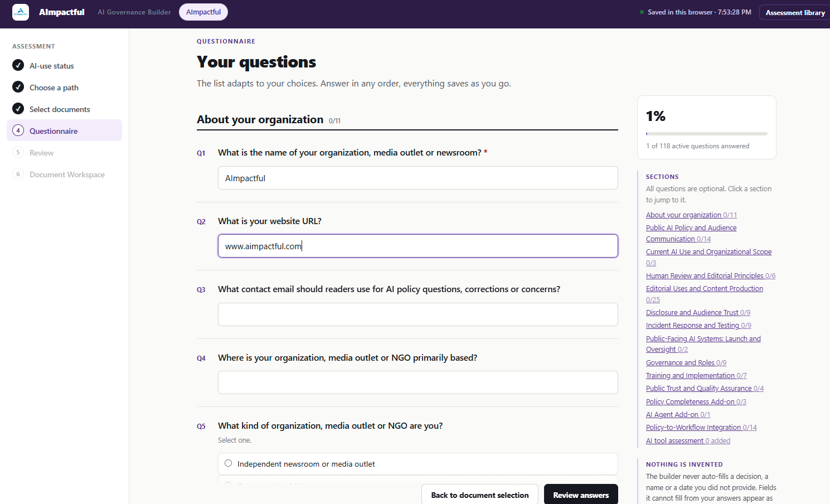Image resolution: width=830 pixels, height=504 pixels.
Task: Click the Review answers button
Action: pyautogui.click(x=581, y=495)
